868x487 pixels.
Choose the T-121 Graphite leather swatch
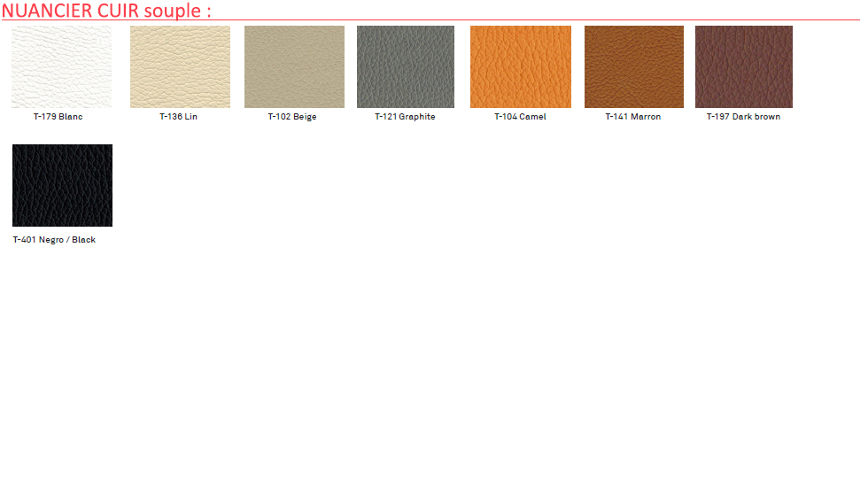tap(406, 66)
